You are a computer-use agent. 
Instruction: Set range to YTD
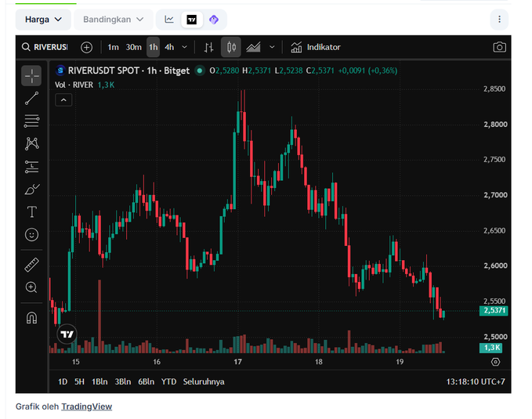(x=168, y=381)
